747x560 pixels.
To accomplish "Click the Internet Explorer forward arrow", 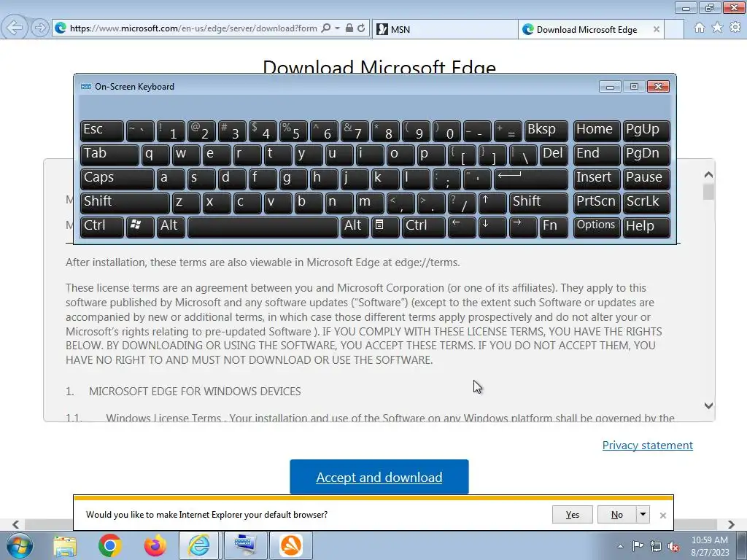I will 40,28.
